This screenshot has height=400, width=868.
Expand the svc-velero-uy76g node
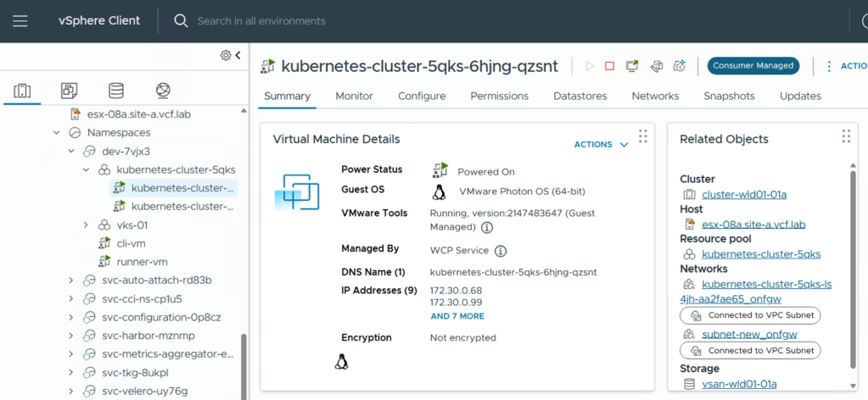(x=71, y=392)
